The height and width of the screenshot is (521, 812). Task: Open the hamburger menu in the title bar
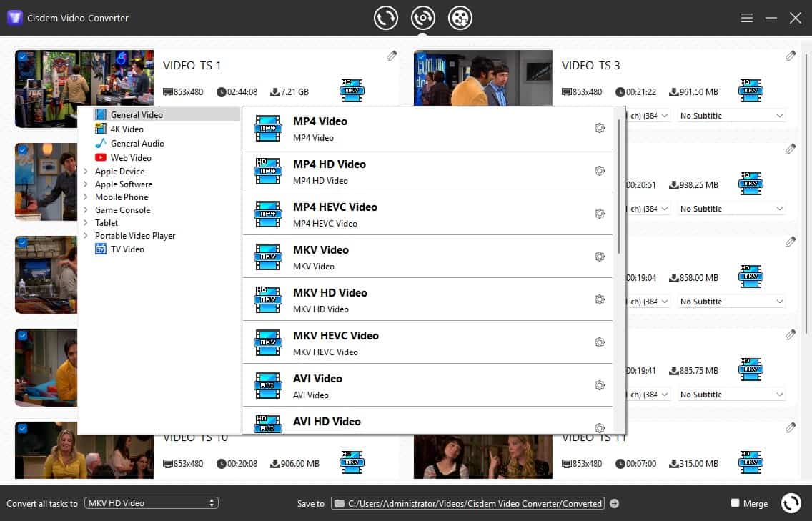pos(747,18)
